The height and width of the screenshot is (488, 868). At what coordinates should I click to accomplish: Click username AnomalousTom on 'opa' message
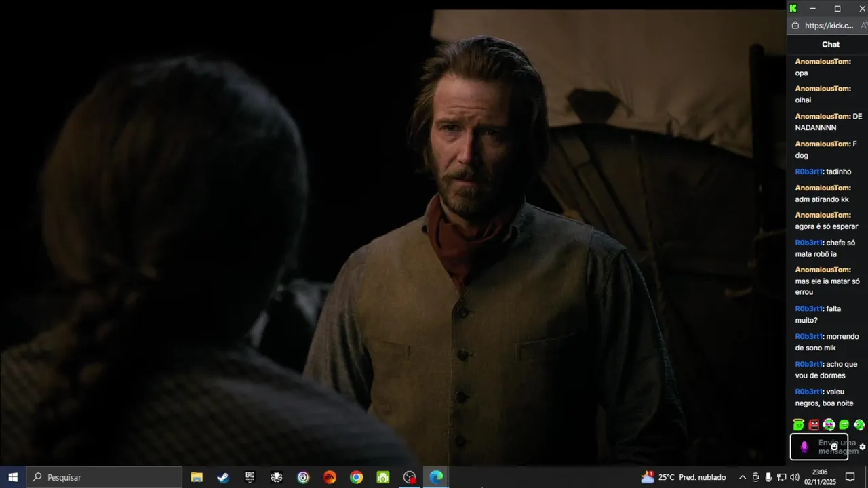[823, 62]
